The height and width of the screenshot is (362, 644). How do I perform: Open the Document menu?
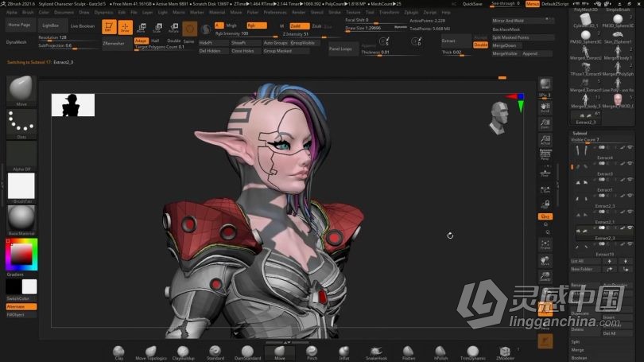[64, 12]
